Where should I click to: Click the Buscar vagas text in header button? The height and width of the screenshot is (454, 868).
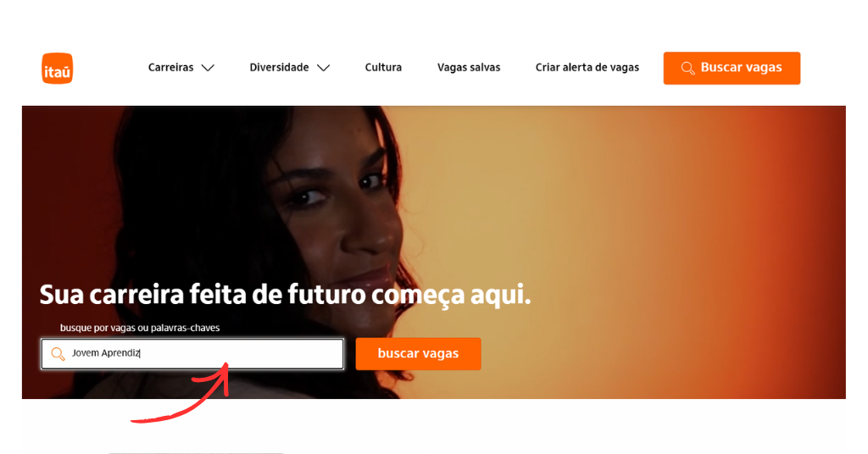point(741,68)
